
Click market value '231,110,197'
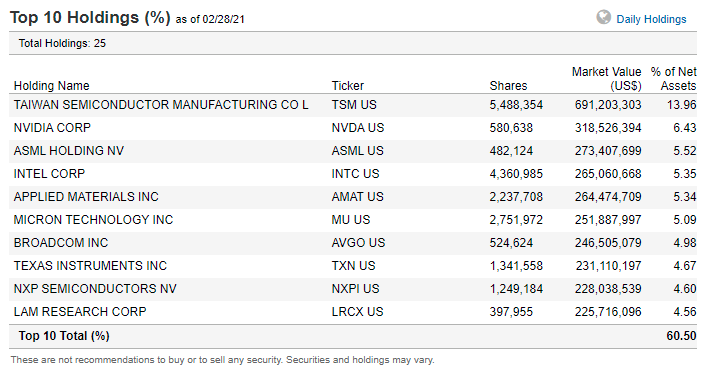609,266
